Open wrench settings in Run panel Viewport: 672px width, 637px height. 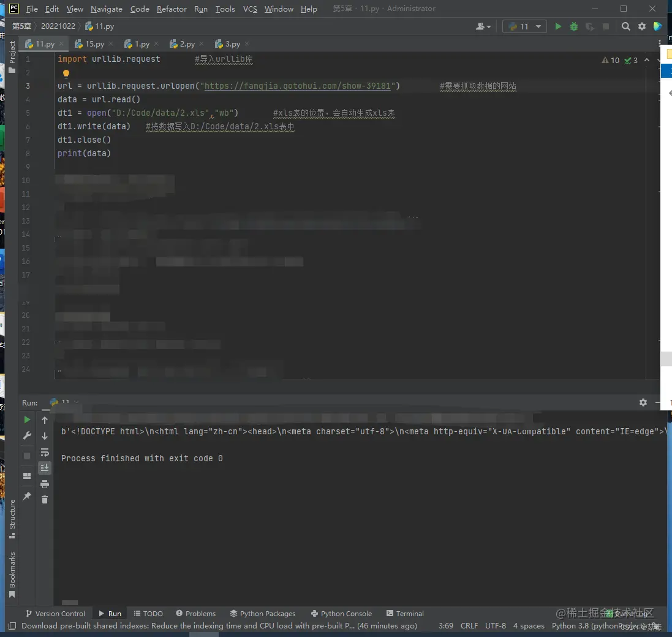(x=27, y=435)
